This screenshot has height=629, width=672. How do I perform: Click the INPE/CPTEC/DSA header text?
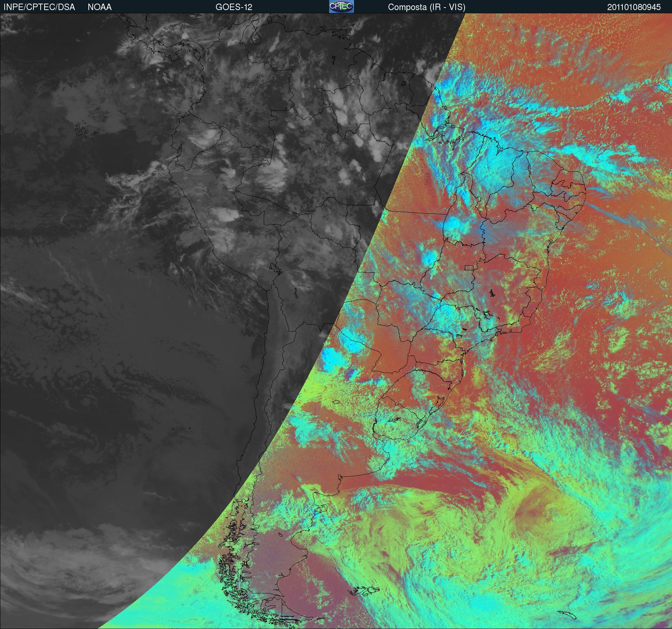pyautogui.click(x=39, y=7)
